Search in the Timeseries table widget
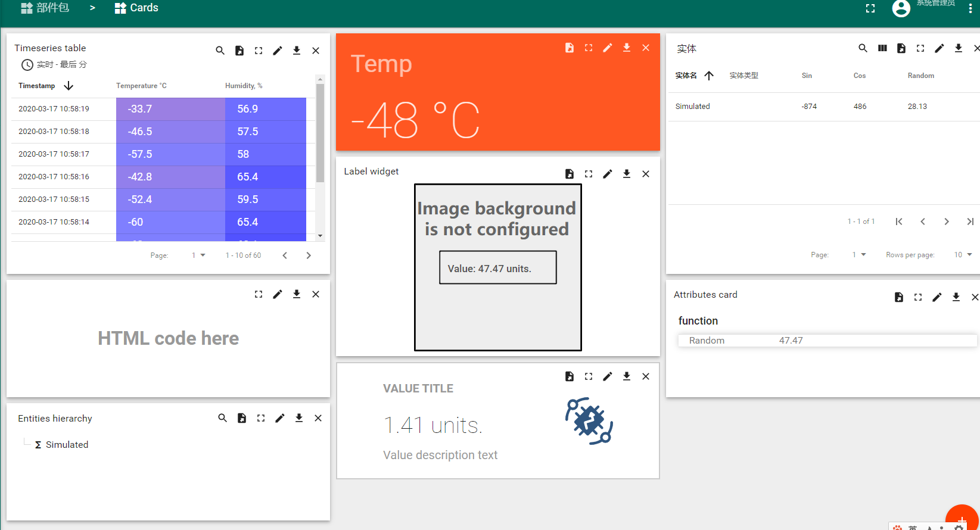Image resolution: width=980 pixels, height=530 pixels. click(x=220, y=51)
